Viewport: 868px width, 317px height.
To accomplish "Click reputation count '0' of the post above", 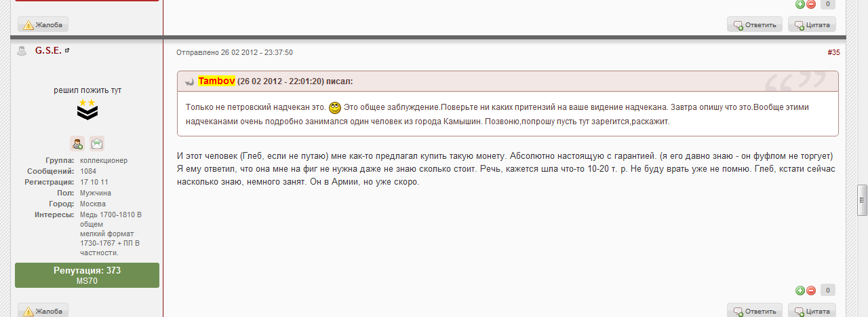I will (828, 4).
